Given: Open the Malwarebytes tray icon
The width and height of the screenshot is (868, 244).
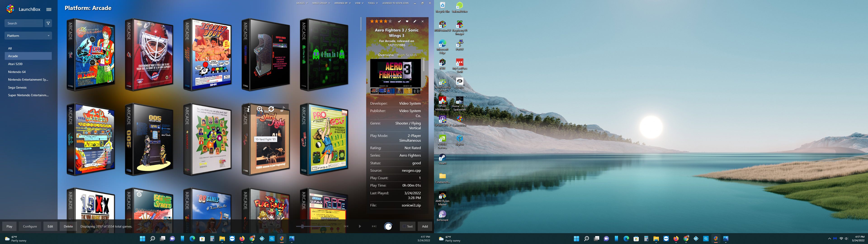Looking at the screenshot, I should pyautogui.click(x=835, y=239).
